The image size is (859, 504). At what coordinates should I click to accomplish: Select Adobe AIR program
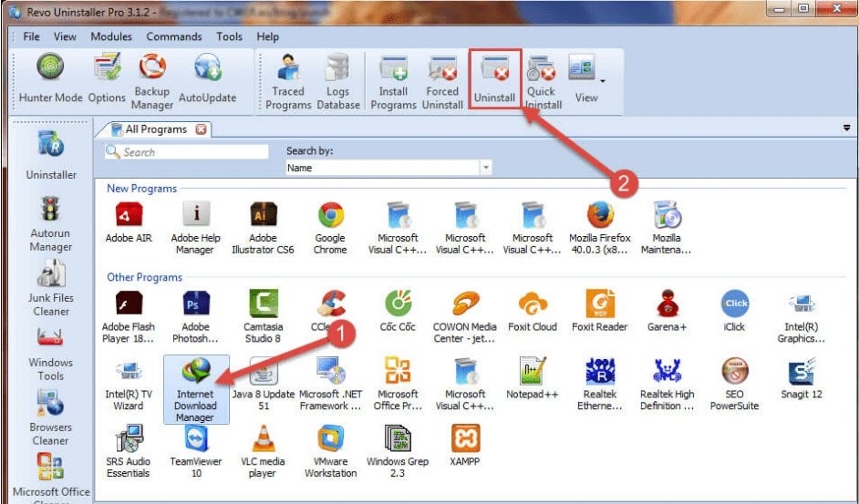129,221
